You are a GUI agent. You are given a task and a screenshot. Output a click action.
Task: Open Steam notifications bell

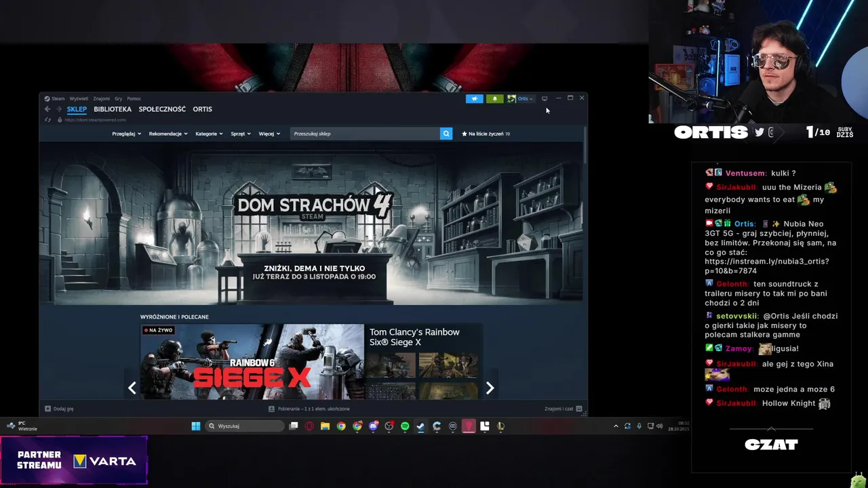494,98
